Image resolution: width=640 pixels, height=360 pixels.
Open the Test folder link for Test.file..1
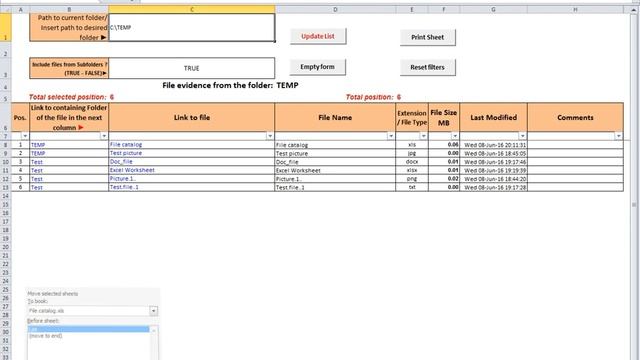click(37, 188)
